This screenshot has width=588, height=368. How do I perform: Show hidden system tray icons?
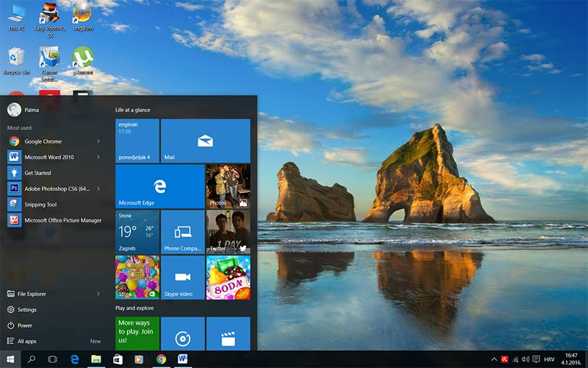pyautogui.click(x=494, y=359)
